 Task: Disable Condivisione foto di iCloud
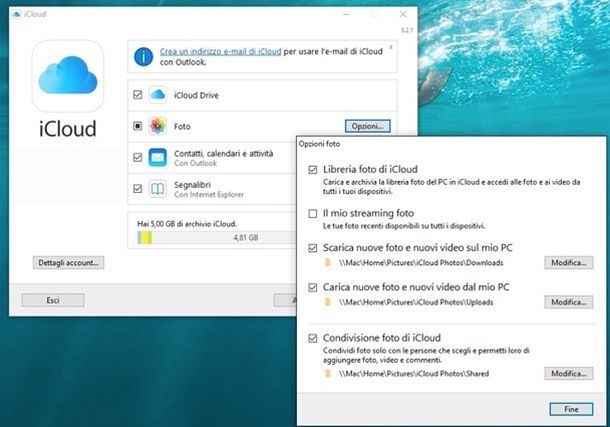[x=313, y=338]
